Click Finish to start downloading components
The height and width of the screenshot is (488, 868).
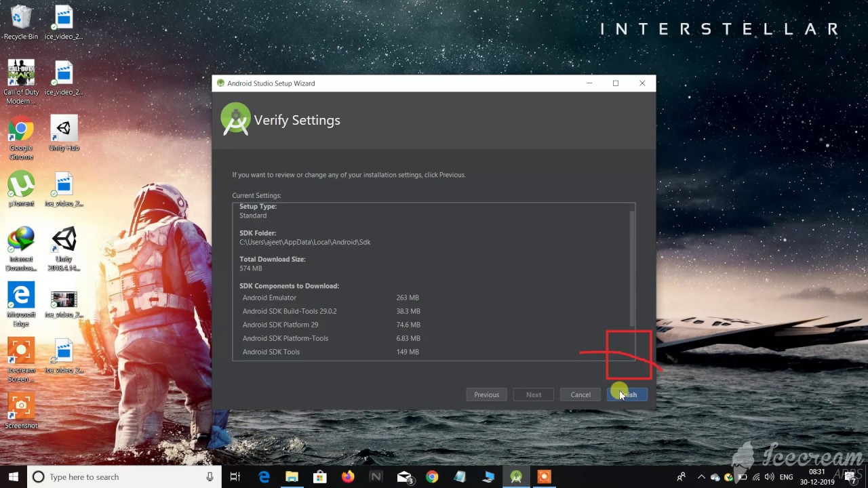[x=627, y=394]
